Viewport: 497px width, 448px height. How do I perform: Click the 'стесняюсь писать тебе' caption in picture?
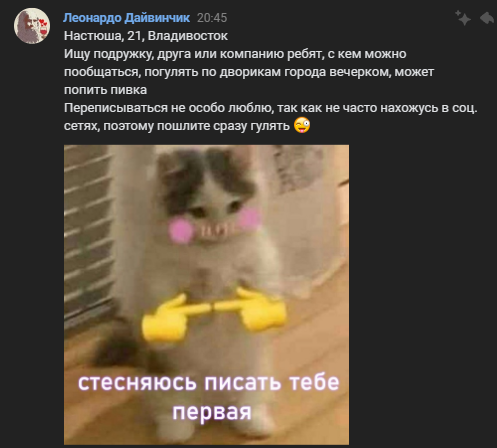pos(209,382)
